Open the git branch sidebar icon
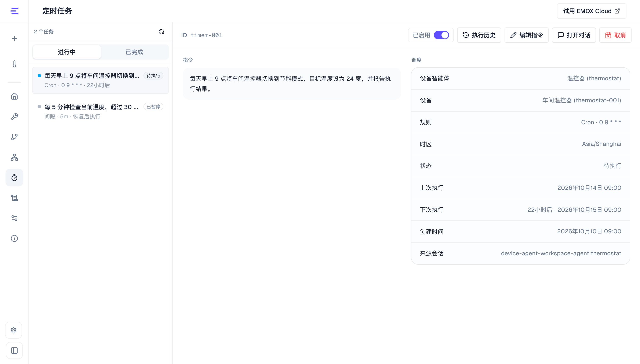This screenshot has height=364, width=640. pyautogui.click(x=14, y=137)
